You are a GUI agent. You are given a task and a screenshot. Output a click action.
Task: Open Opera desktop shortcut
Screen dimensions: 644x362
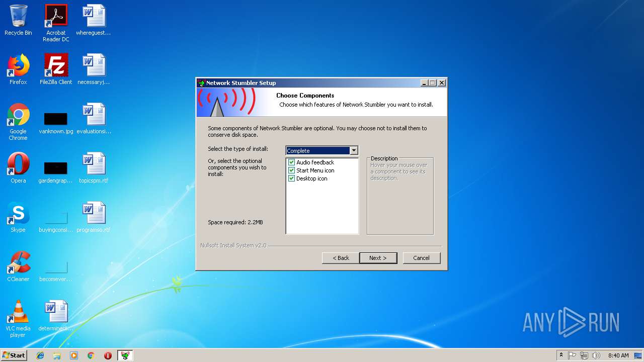point(18,168)
